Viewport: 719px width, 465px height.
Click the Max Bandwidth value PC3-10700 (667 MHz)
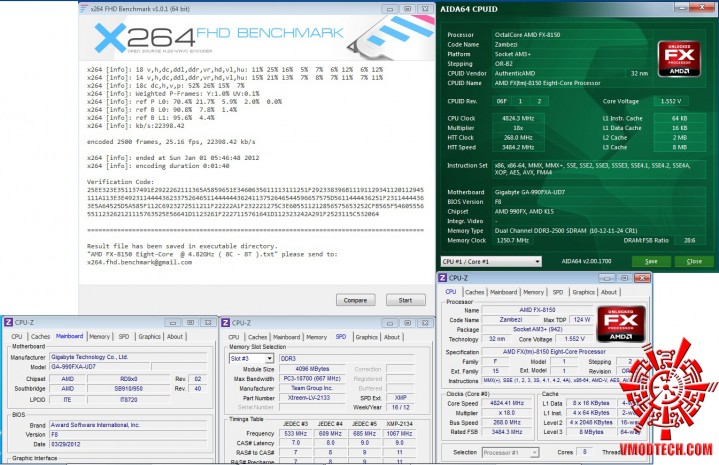[312, 379]
